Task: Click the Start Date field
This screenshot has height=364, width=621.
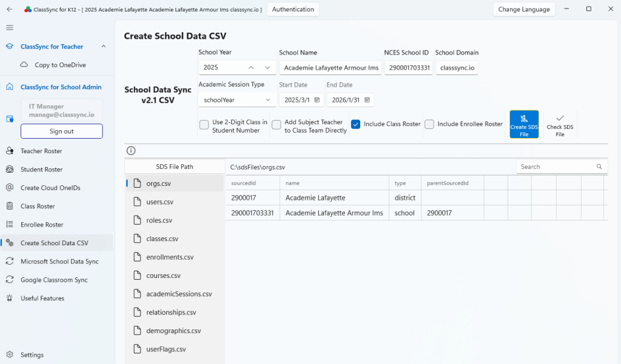Action: (301, 100)
